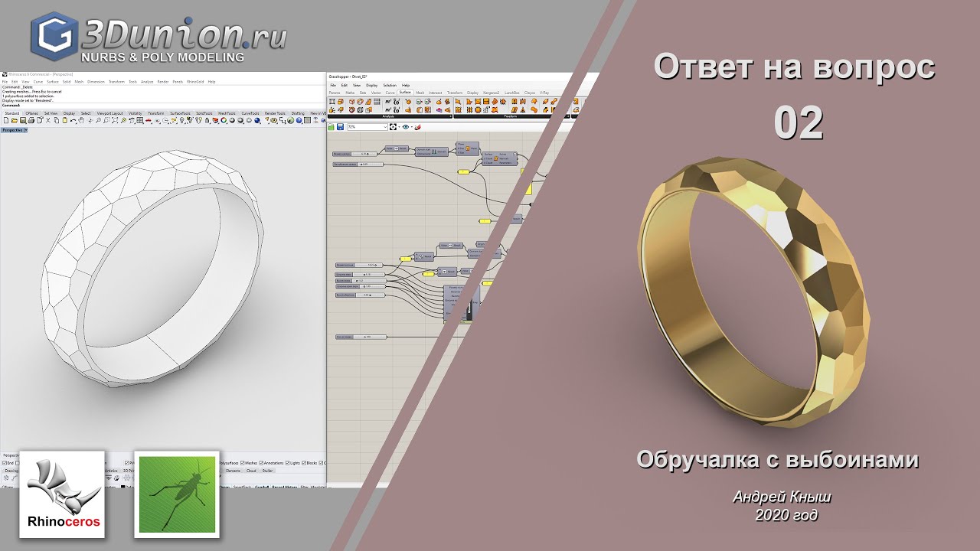Click the blue Save icon in Grasshopper toolbar
This screenshot has height=551, width=980.
(x=340, y=126)
